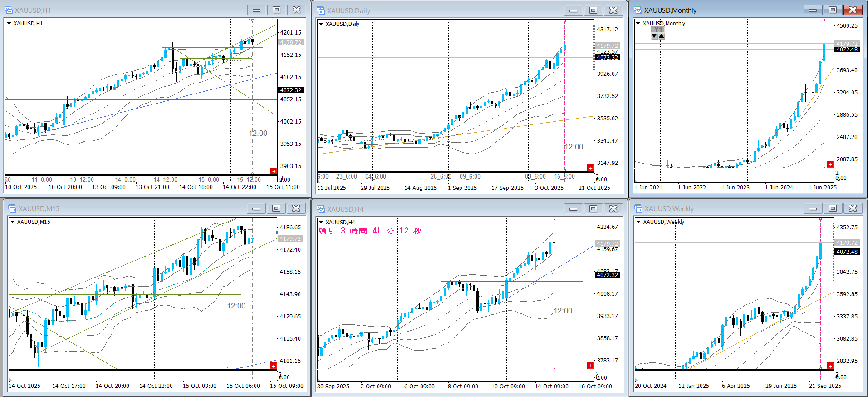Open the triangle dropdown beside XAUUSD,H4 label

point(321,222)
